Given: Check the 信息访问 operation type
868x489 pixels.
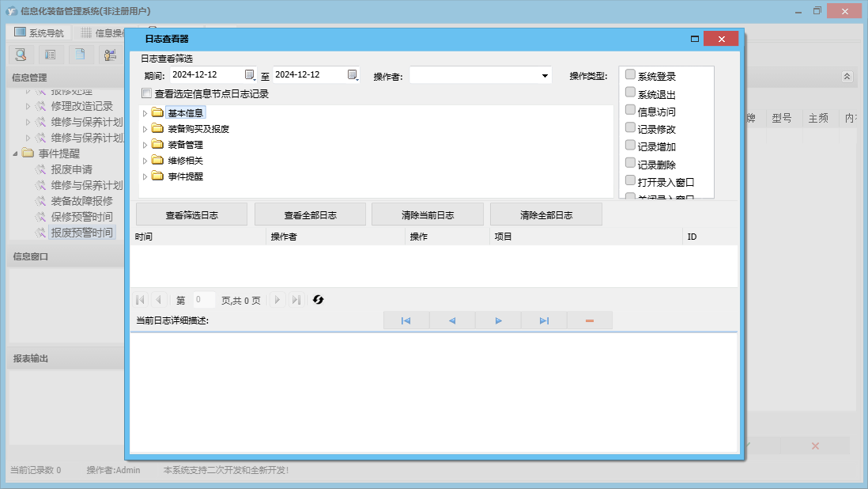Looking at the screenshot, I should tap(630, 110).
